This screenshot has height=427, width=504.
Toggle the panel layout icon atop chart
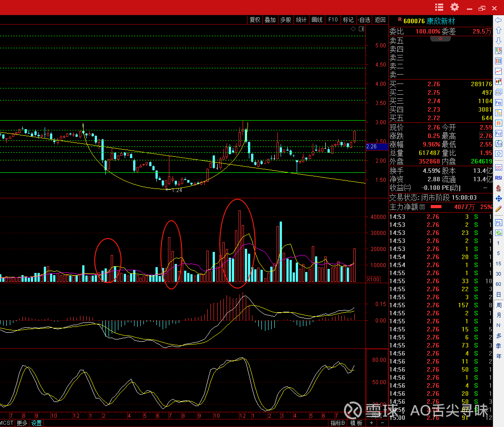(x=361, y=29)
